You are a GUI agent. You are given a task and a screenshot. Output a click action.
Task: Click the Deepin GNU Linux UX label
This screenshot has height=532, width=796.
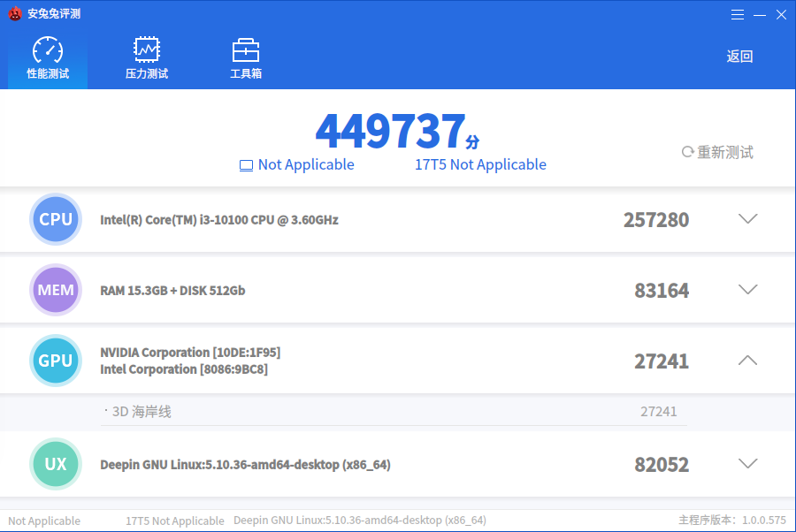245,465
